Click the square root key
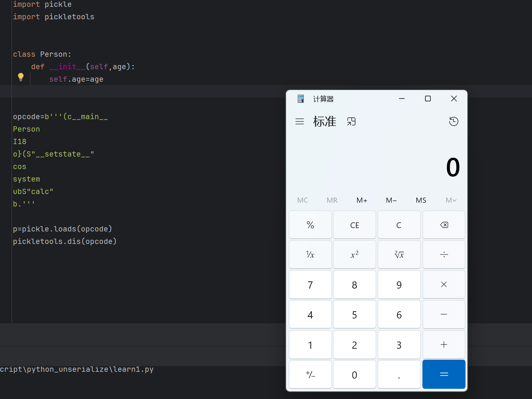The height and width of the screenshot is (399, 532). [399, 255]
